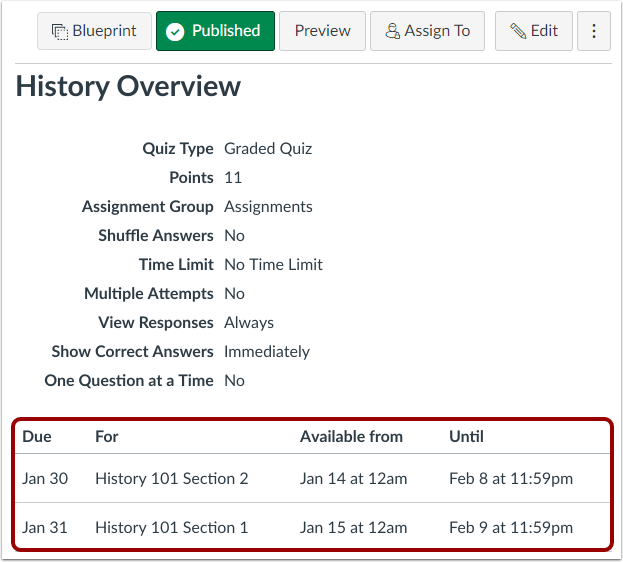Image resolution: width=623 pixels, height=562 pixels.
Task: Edit the History Overview quiz
Action: point(534,31)
